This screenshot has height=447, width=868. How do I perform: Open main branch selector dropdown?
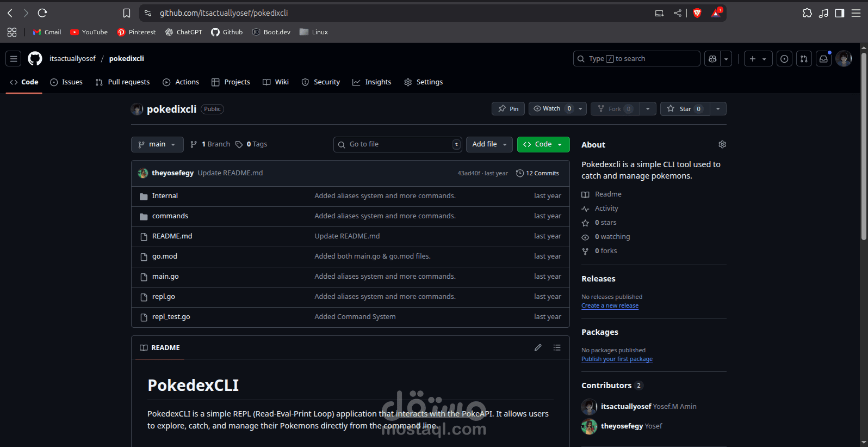coord(157,144)
